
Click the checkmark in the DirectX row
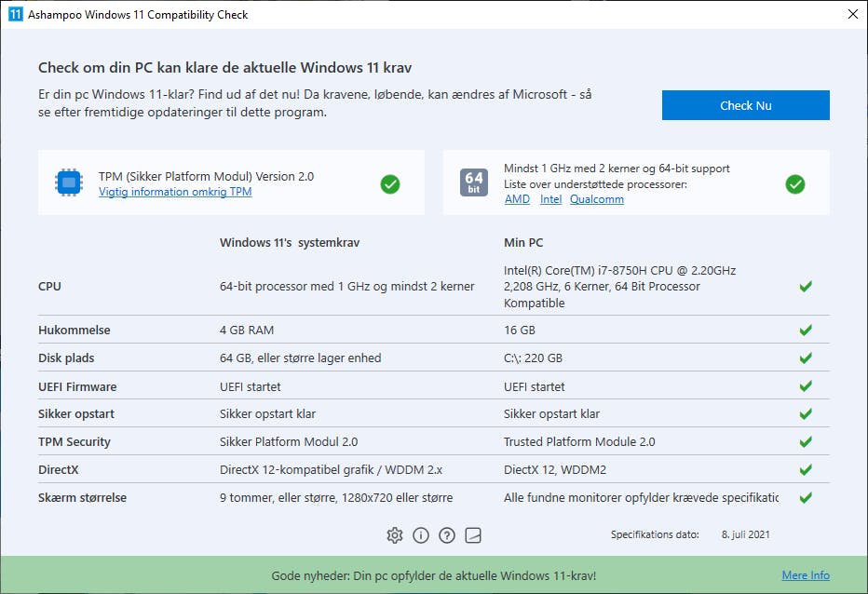coord(806,469)
